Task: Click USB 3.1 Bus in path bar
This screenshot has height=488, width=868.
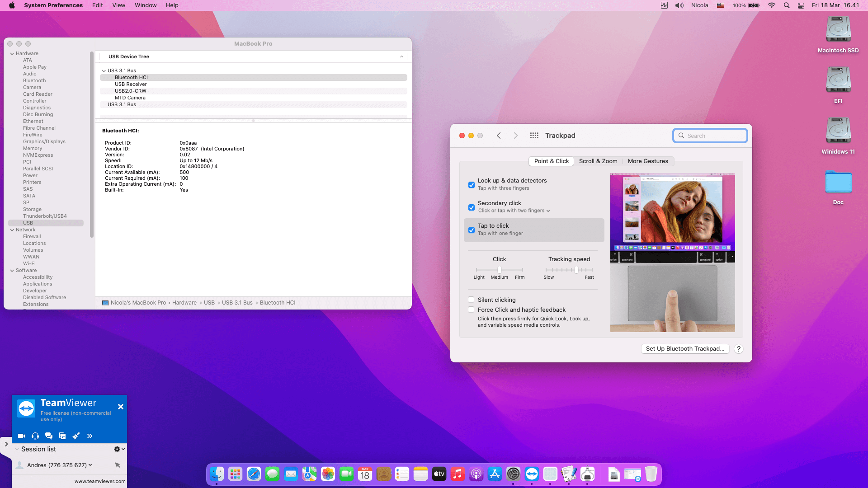Action: (x=237, y=303)
